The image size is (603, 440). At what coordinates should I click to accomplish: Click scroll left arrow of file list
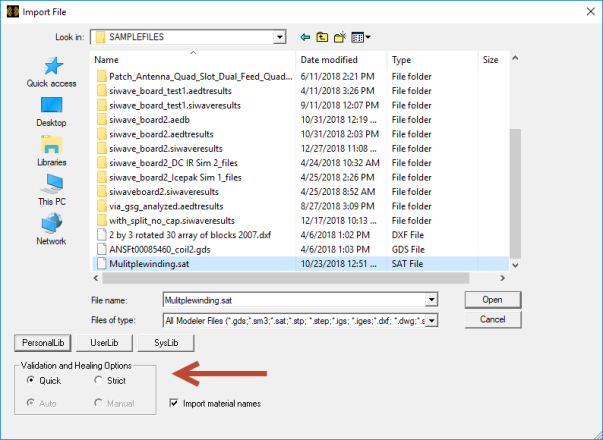click(96, 278)
